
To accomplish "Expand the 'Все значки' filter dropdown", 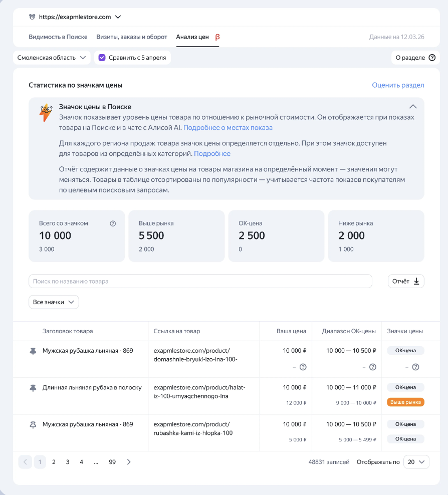I will (x=54, y=302).
